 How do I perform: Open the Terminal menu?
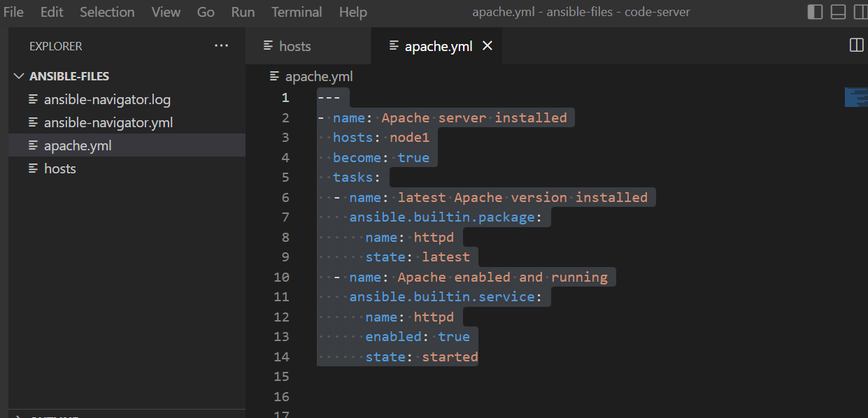click(297, 12)
